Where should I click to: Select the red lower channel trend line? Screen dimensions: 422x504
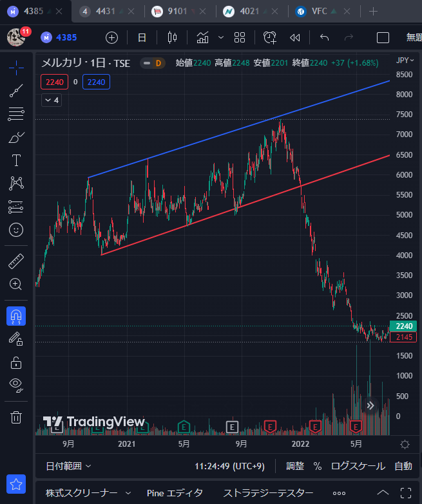tap(245, 205)
